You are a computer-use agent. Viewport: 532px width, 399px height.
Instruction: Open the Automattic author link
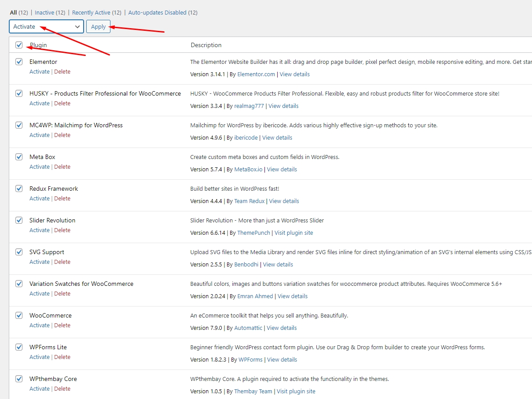pyautogui.click(x=248, y=328)
